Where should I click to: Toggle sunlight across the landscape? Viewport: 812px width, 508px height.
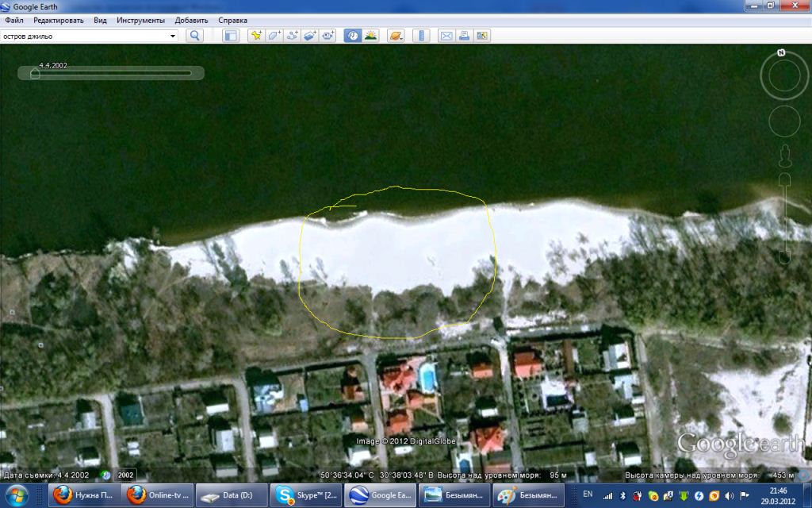(370, 36)
